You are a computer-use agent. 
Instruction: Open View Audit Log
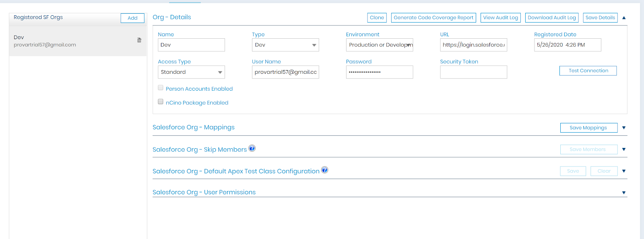pyautogui.click(x=501, y=18)
